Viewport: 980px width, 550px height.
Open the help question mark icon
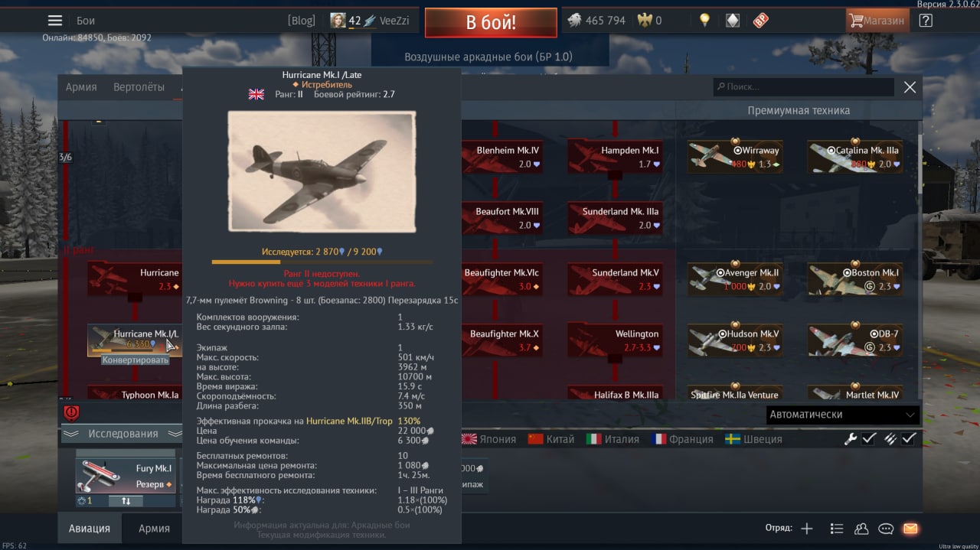coord(926,21)
